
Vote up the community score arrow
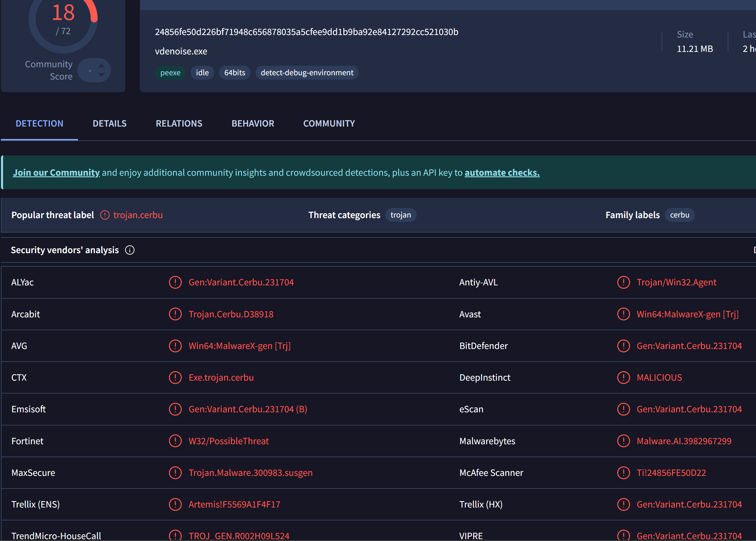(x=101, y=66)
